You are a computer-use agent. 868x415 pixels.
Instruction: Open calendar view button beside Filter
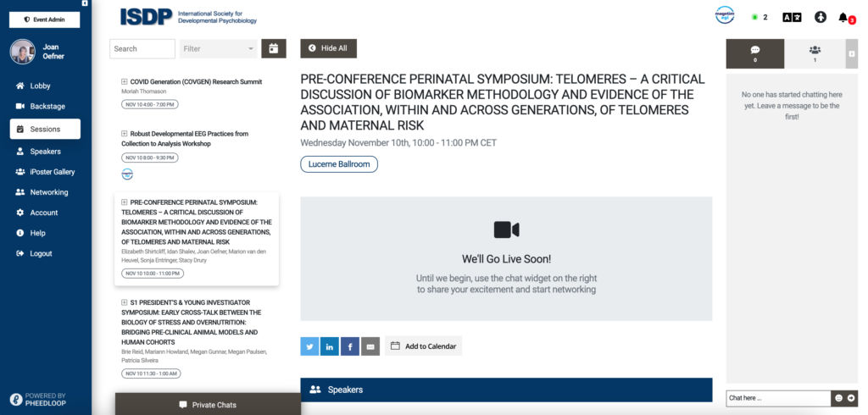[274, 48]
